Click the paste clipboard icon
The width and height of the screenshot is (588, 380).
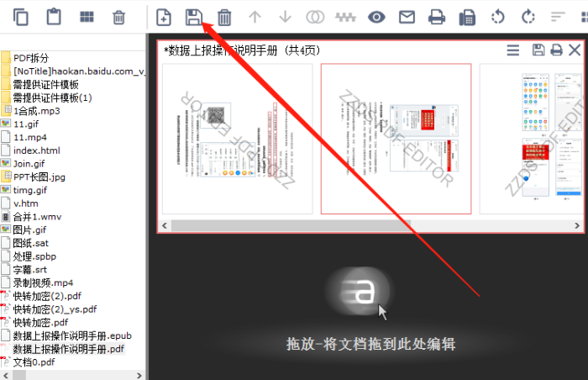pos(54,17)
